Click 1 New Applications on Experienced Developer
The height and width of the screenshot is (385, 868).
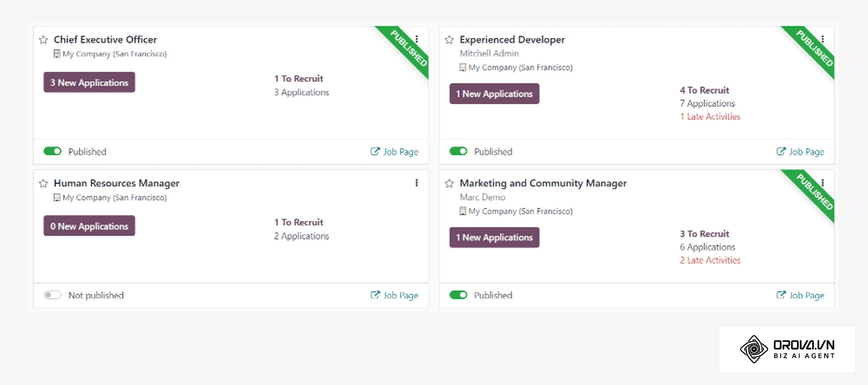coord(494,94)
